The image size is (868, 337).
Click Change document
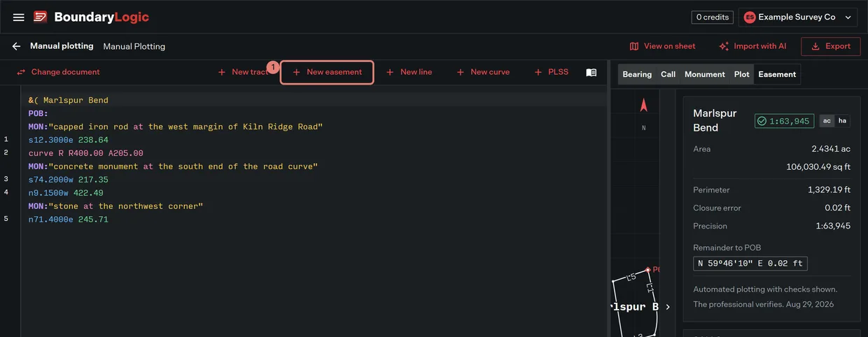58,72
